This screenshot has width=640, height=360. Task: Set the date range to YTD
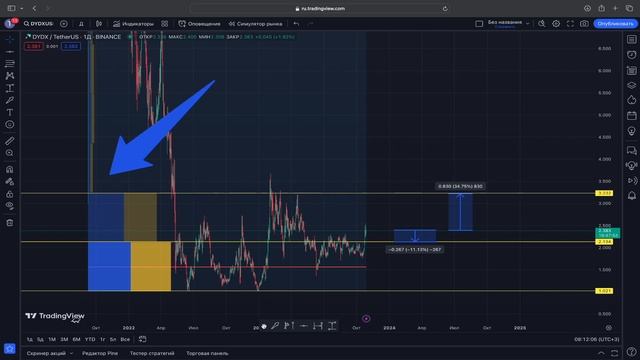point(90,339)
